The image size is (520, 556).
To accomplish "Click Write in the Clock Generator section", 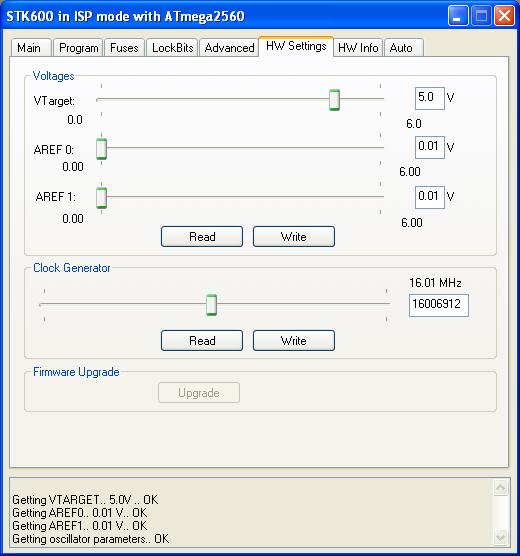I will tap(294, 340).
